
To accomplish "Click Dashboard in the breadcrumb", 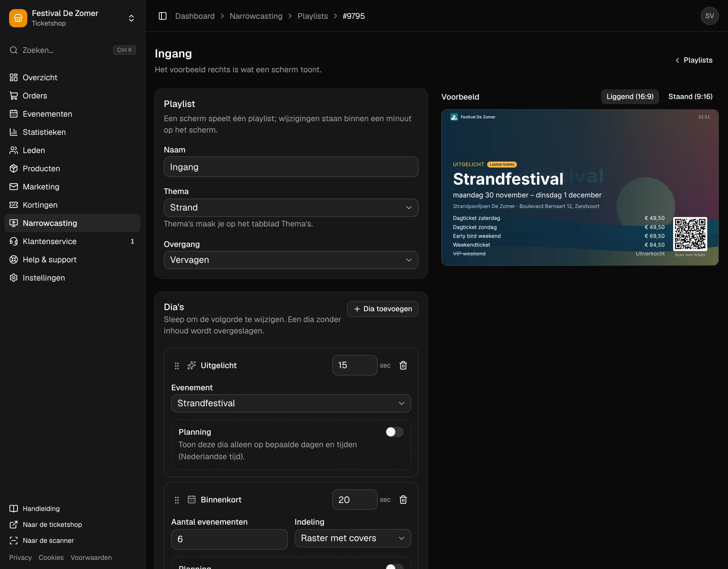I will (195, 16).
